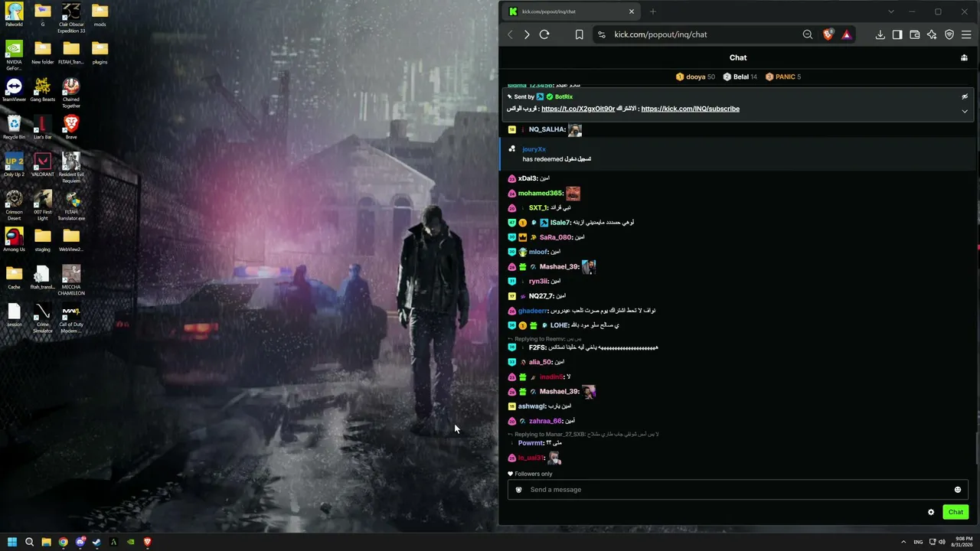Open Brave Rewards triangle icon
The image size is (980, 551).
point(846,34)
